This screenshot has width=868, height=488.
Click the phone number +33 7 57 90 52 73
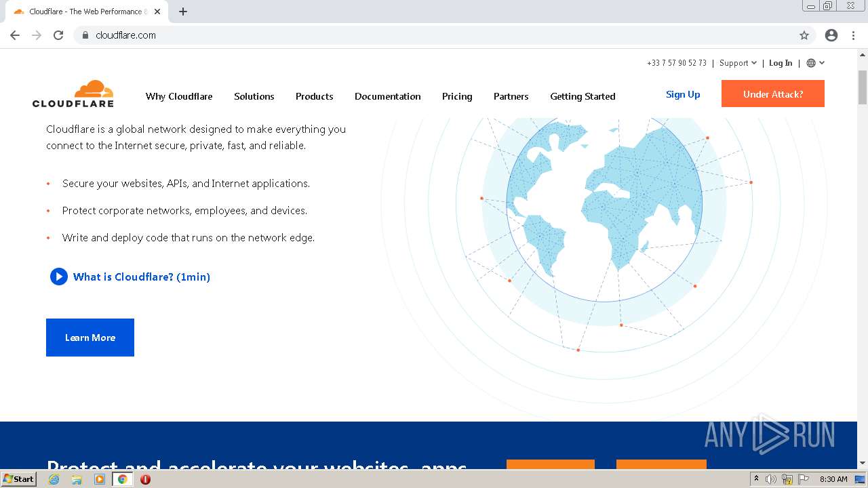[x=677, y=63]
